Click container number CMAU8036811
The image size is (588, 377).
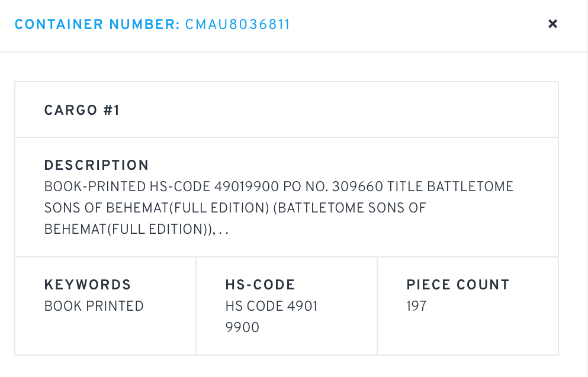(x=237, y=25)
